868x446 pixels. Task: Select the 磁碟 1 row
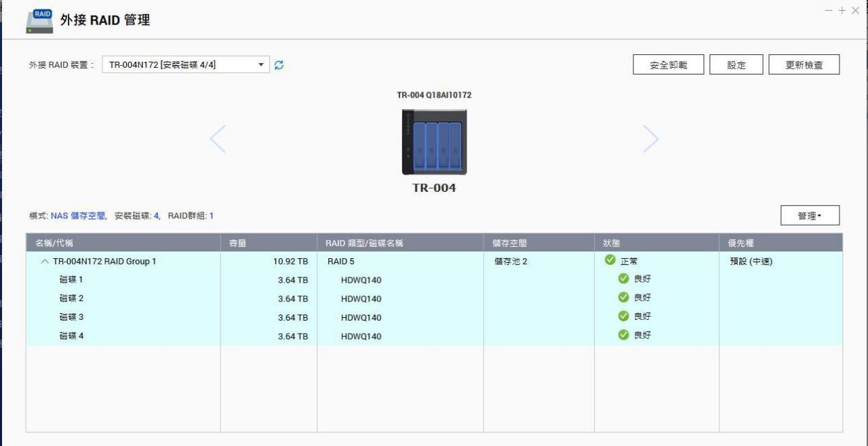point(434,279)
